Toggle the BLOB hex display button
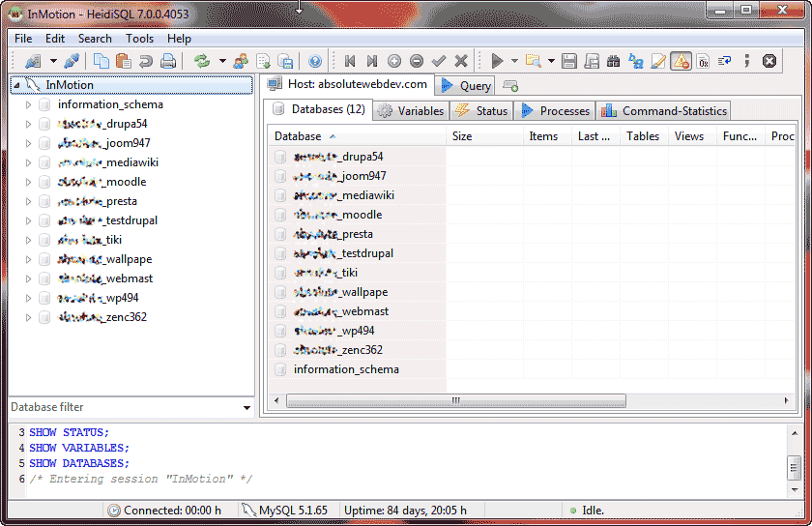The image size is (812, 526). (x=703, y=61)
